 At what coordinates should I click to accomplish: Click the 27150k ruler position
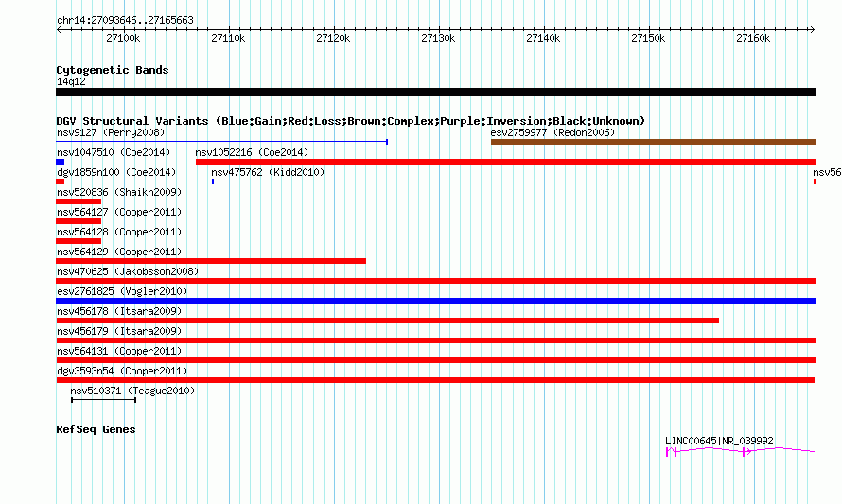tap(648, 38)
